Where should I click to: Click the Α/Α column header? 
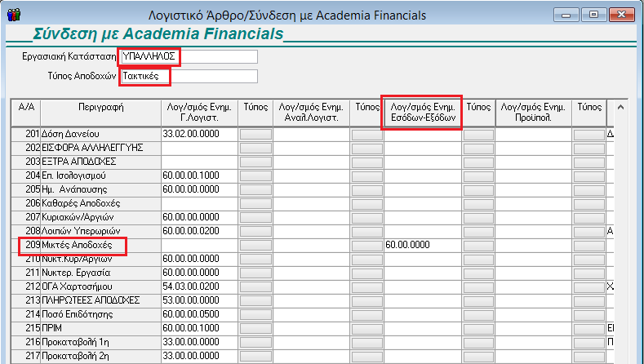tap(24, 107)
